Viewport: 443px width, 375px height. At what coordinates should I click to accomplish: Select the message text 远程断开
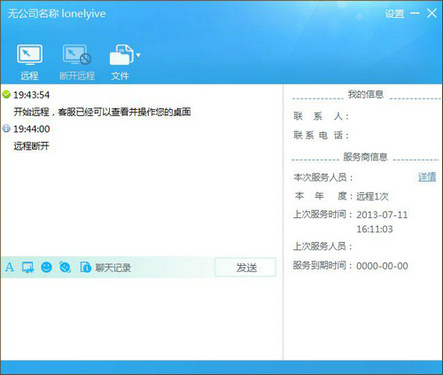[32, 146]
